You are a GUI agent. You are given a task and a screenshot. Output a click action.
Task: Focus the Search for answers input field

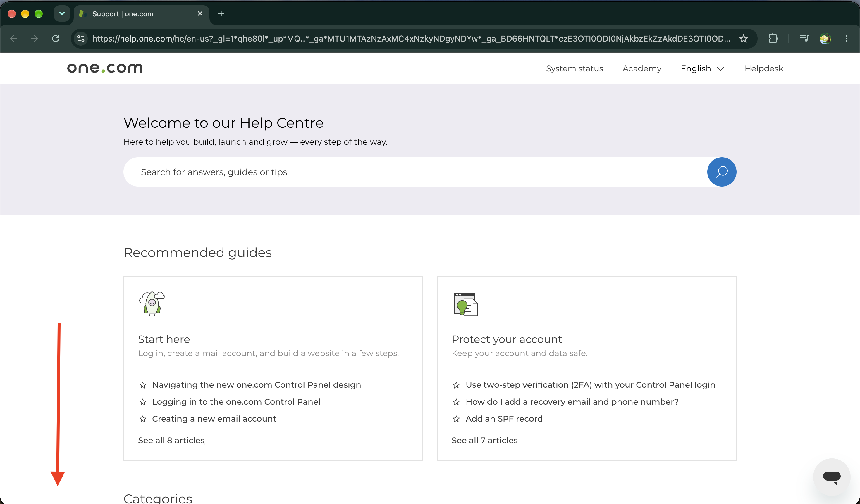[415, 172]
